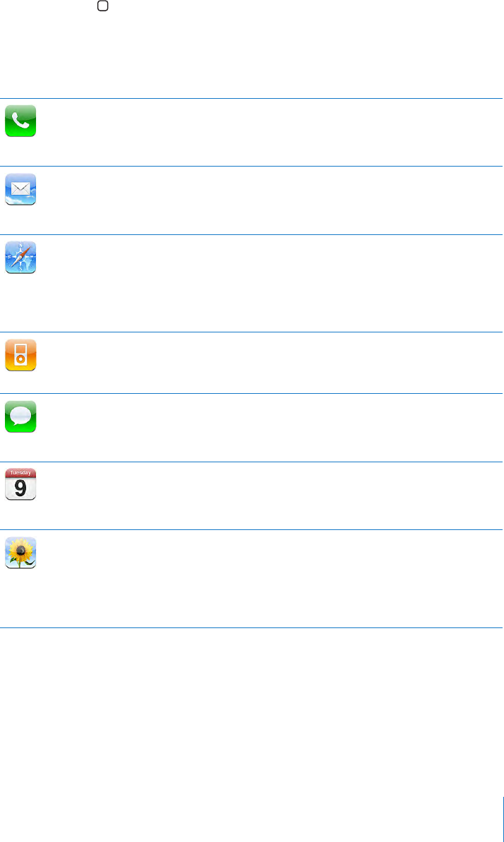
Task: Open the Calendar icon showing Tuesday 9
Action: (x=20, y=484)
